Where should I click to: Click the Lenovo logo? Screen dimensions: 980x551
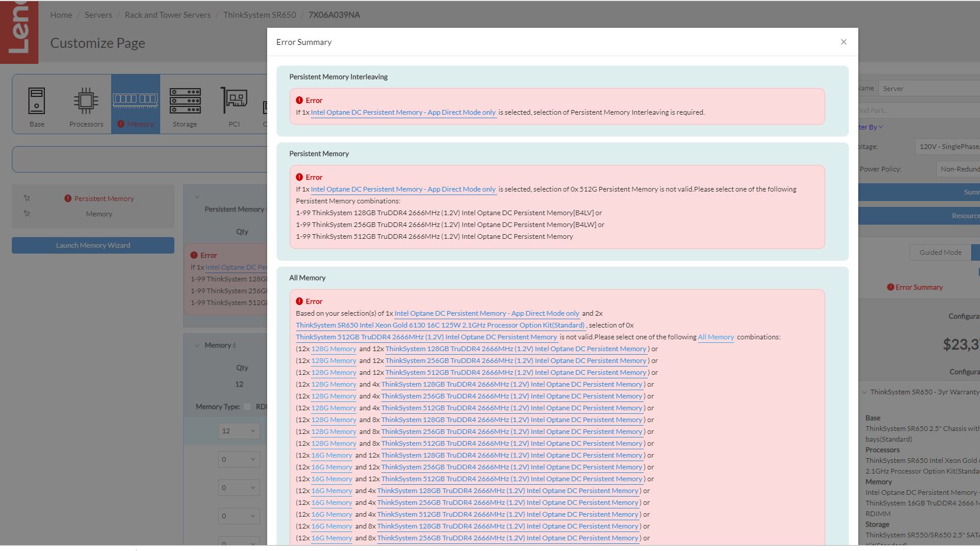coord(19,32)
